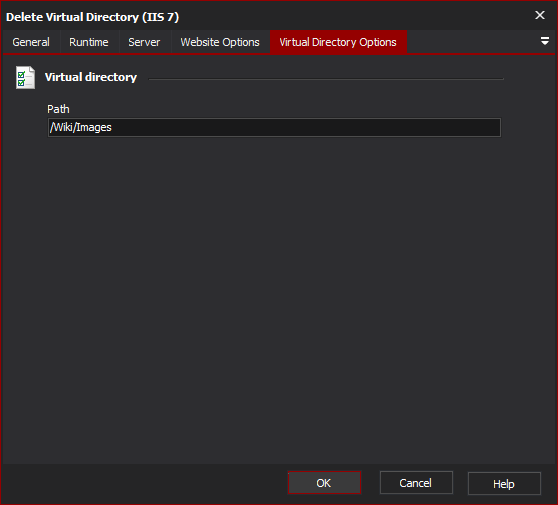This screenshot has height=505, width=558.
Task: Click the Virtual directory section heading
Action: click(x=91, y=77)
